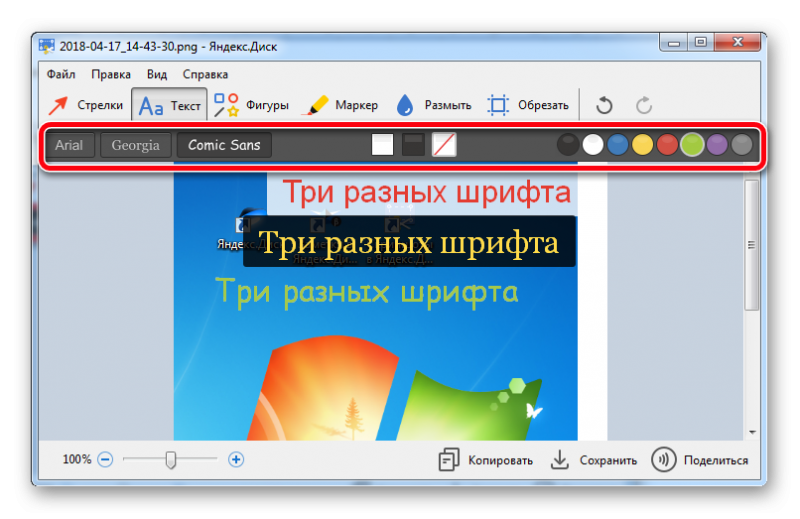The image size is (800, 519).
Task: Pick the green color swatch
Action: (692, 144)
